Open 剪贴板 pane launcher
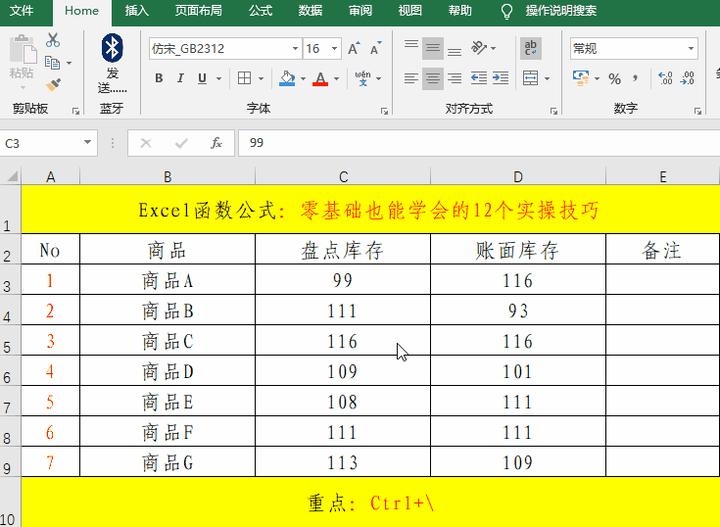Viewport: 720px width, 527px height. pos(76,111)
